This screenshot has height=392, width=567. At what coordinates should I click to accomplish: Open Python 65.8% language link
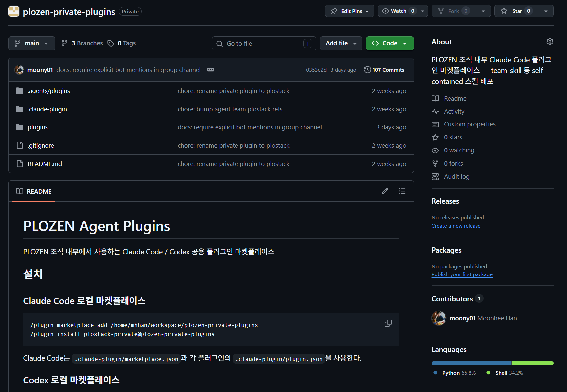click(x=455, y=373)
